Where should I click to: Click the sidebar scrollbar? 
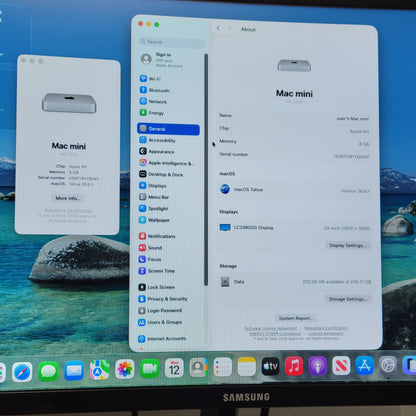click(x=206, y=169)
